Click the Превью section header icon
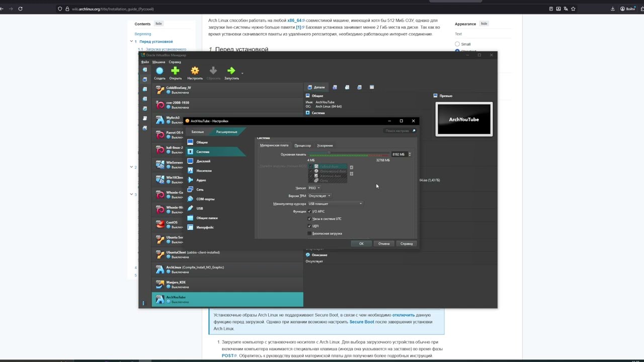The image size is (644, 362). (436, 96)
